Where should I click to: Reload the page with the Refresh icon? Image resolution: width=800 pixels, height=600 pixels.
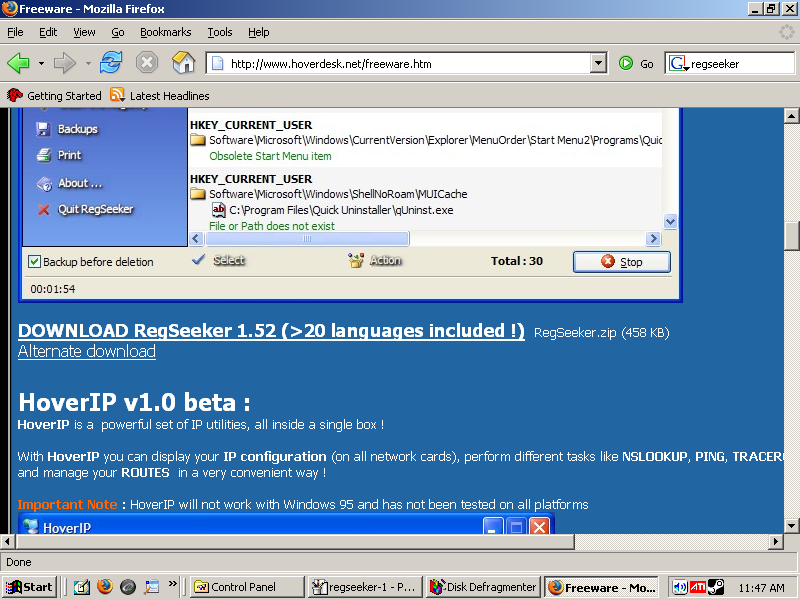coord(110,63)
